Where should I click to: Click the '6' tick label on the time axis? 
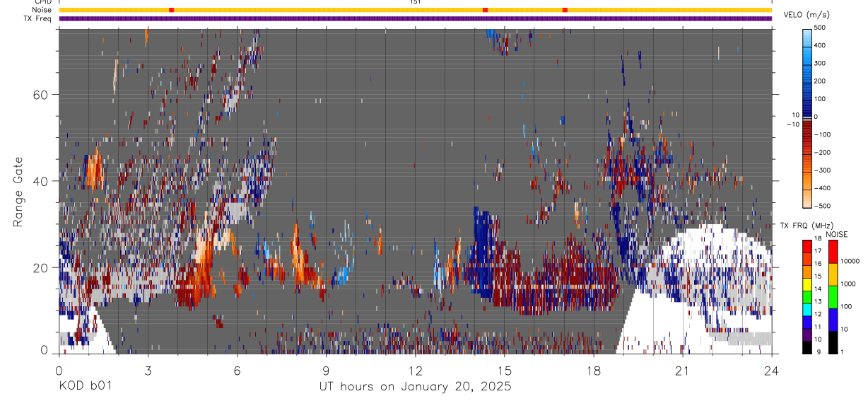click(x=237, y=370)
